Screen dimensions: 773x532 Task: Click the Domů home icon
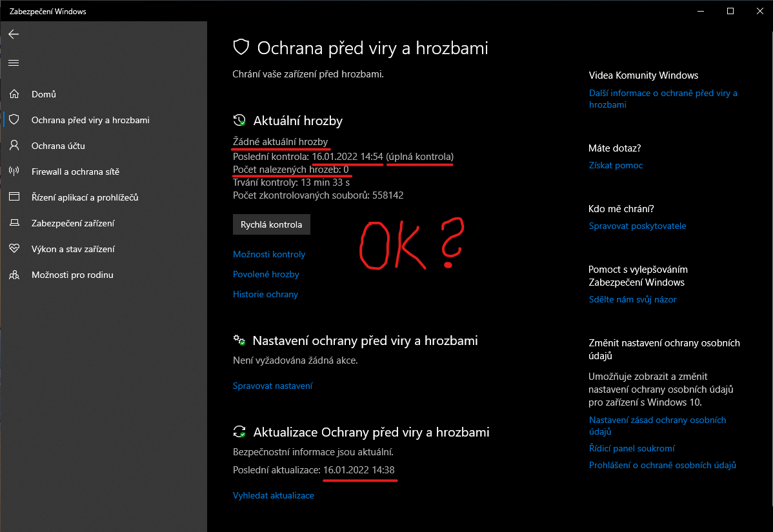pos(14,94)
